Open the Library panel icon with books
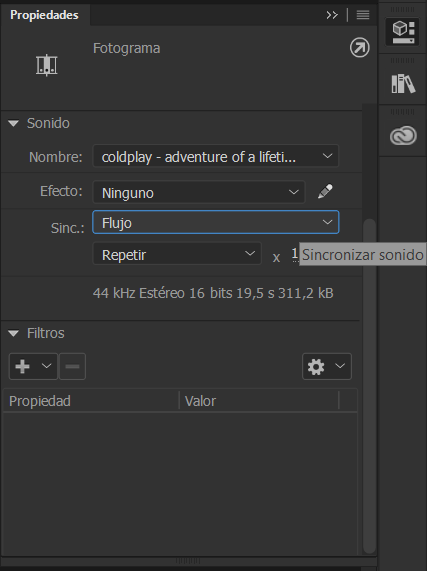This screenshot has height=571, width=427. (403, 84)
